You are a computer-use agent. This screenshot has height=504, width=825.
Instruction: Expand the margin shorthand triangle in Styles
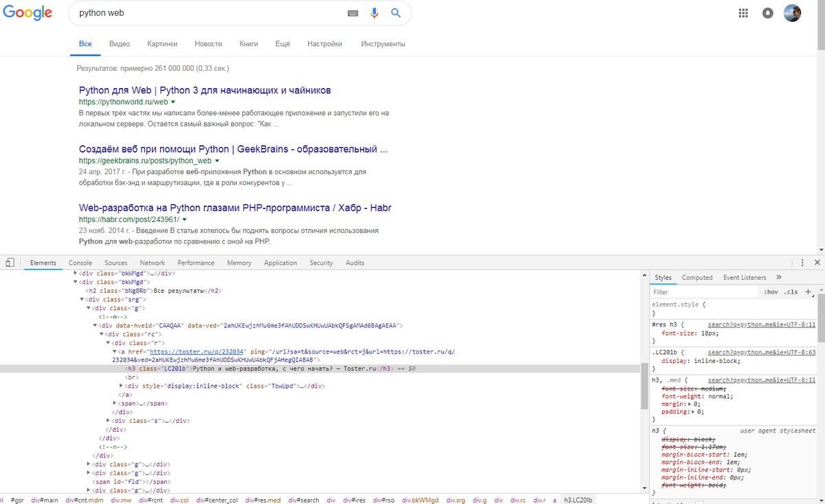tap(689, 404)
